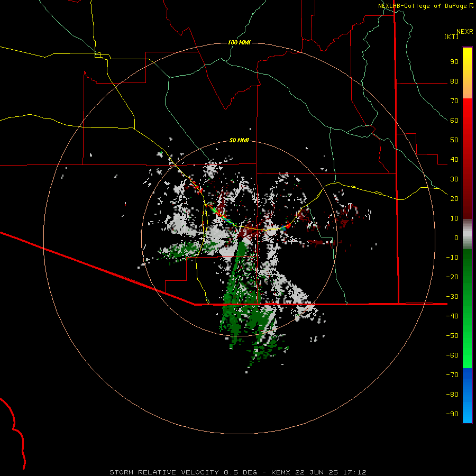Viewport: 476px width, 476px height.
Task: Click the 90 value on velocity scale
Action: click(454, 62)
